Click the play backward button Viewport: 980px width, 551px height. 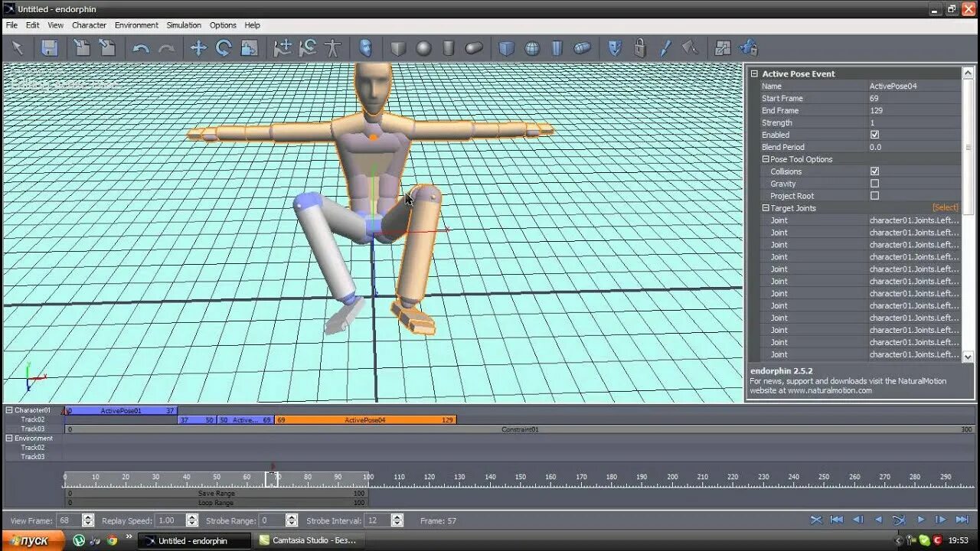pos(878,520)
